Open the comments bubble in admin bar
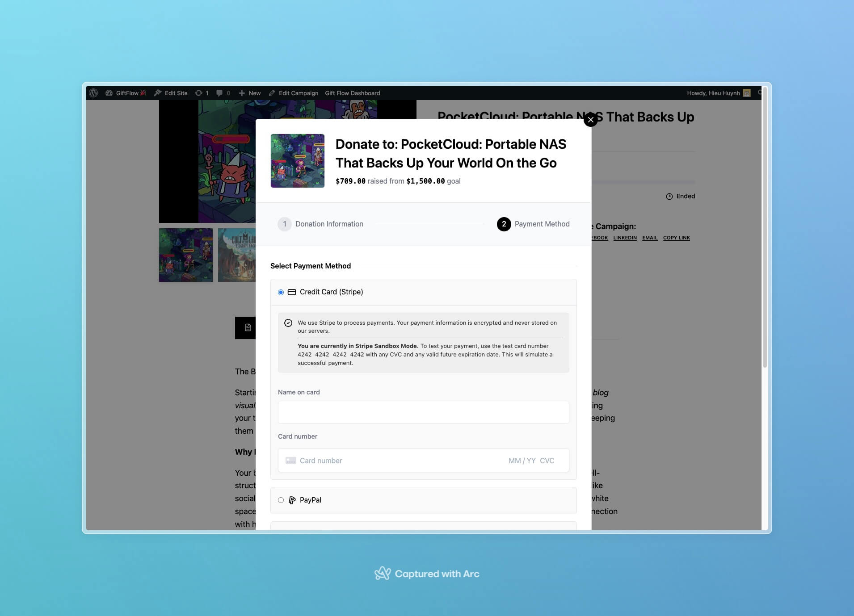The height and width of the screenshot is (616, 854). [223, 93]
